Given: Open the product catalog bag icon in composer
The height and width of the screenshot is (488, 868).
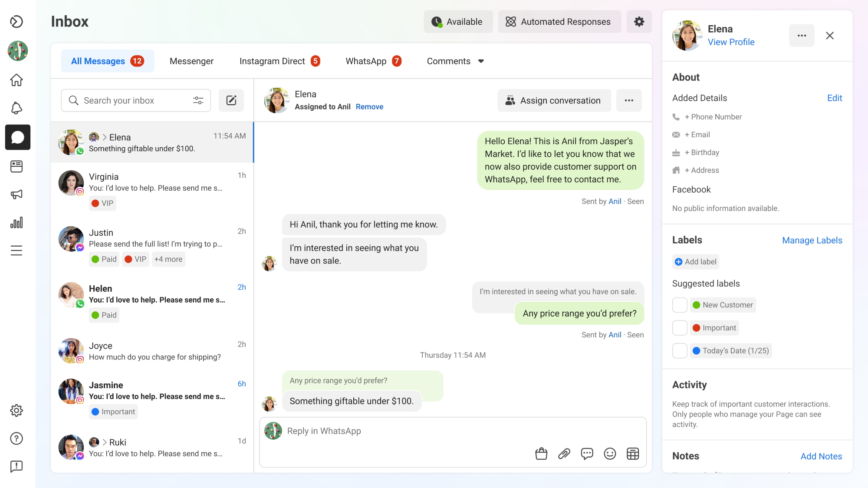Looking at the screenshot, I should 541,454.
